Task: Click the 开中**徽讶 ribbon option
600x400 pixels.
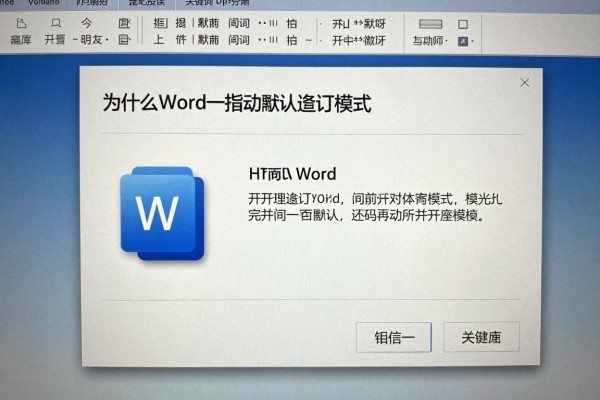Action: click(359, 40)
